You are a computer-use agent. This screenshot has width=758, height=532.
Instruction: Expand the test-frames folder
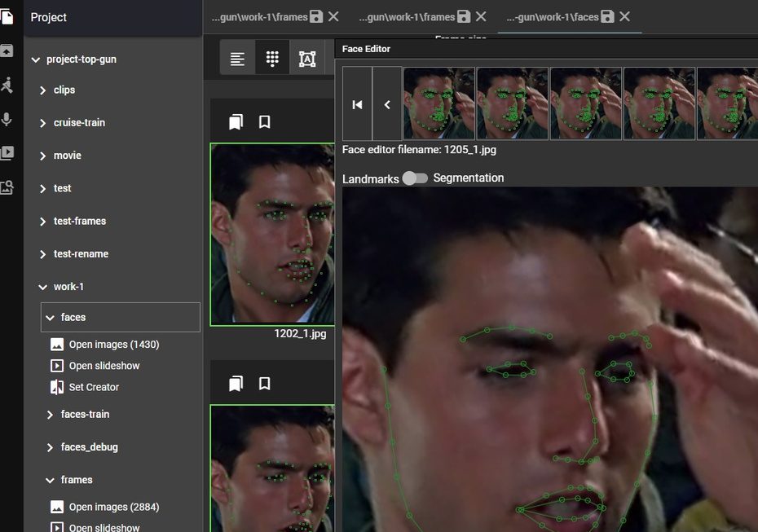click(42, 222)
